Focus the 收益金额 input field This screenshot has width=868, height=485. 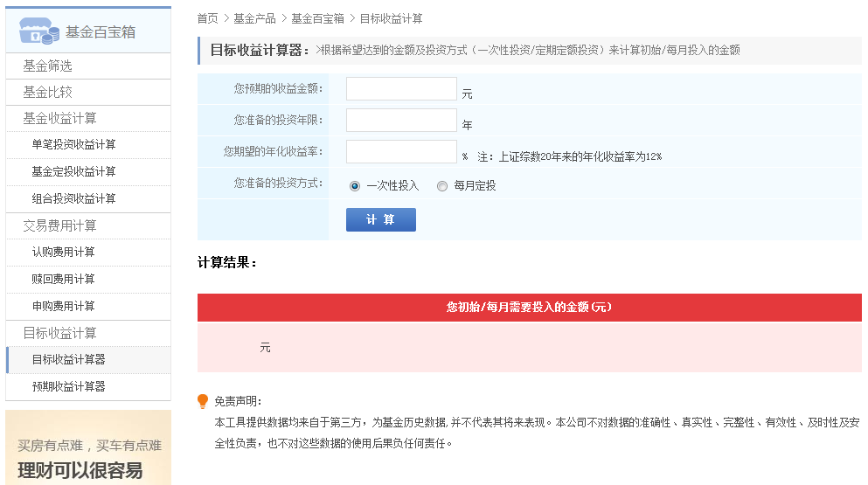tap(401, 89)
